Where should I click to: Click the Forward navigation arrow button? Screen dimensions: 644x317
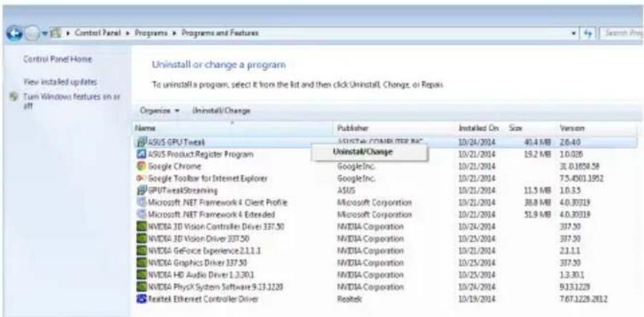click(31, 34)
